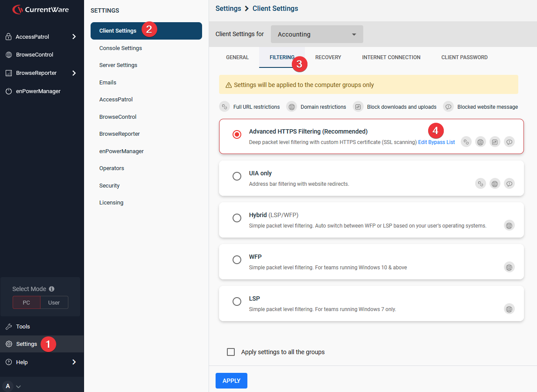Screen dimensions: 537x392
Task: Go to the INTERNET CONNECTION tab
Action: coord(391,57)
